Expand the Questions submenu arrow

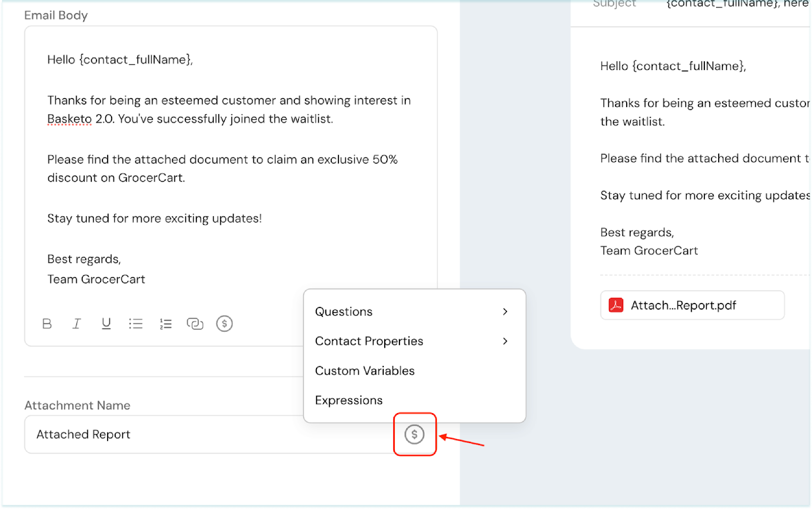pos(505,312)
